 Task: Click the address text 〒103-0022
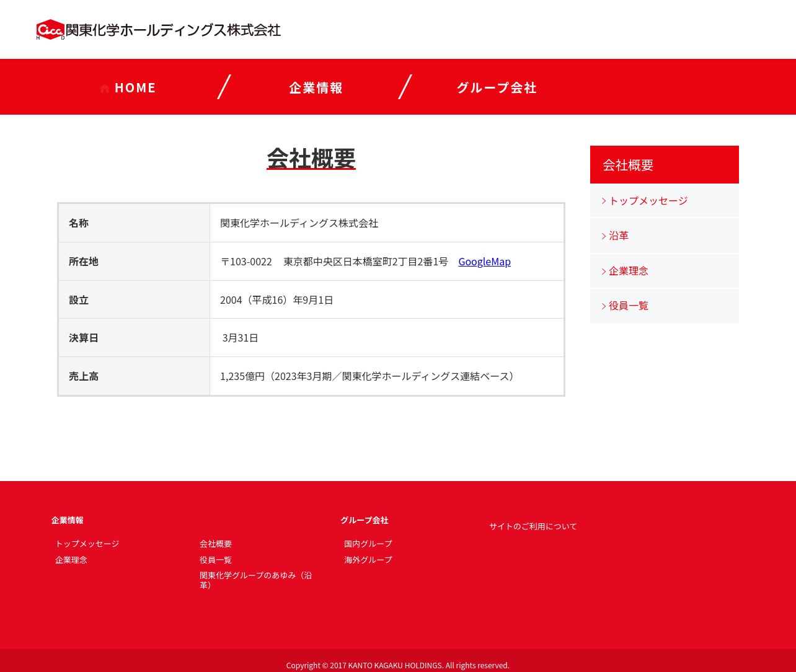[x=246, y=262]
